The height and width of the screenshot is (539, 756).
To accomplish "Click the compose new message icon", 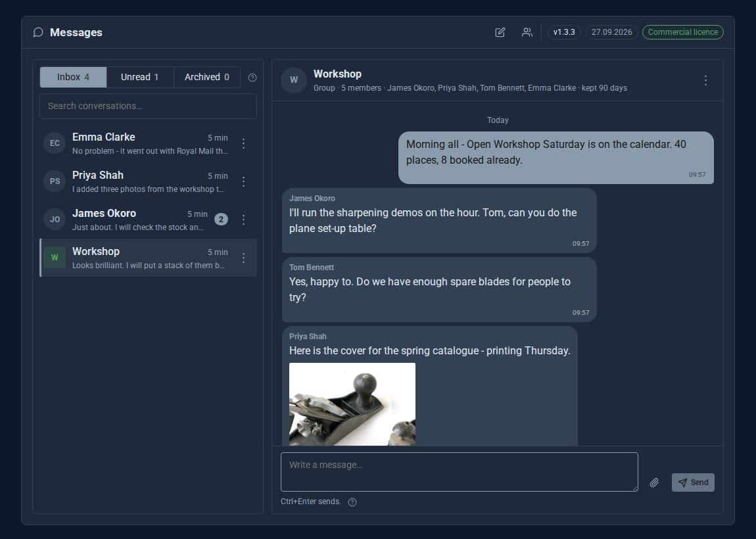I will click(500, 32).
